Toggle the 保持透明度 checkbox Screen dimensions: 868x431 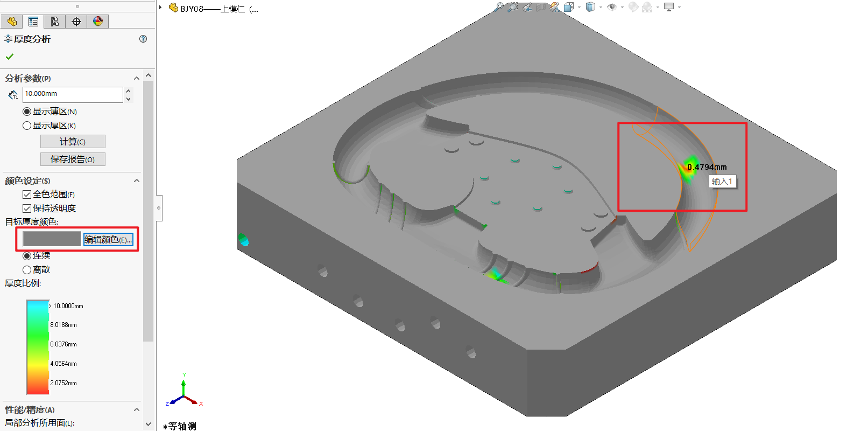click(27, 208)
